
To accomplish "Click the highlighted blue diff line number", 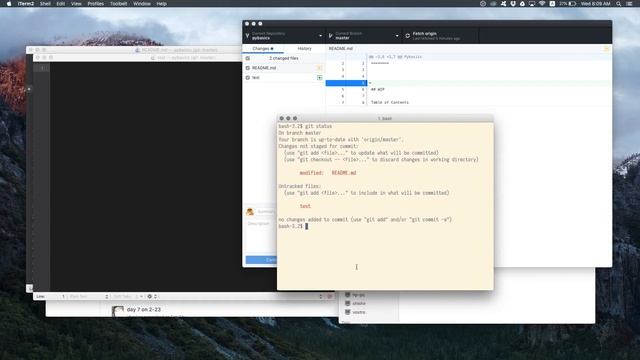I will (x=346, y=83).
